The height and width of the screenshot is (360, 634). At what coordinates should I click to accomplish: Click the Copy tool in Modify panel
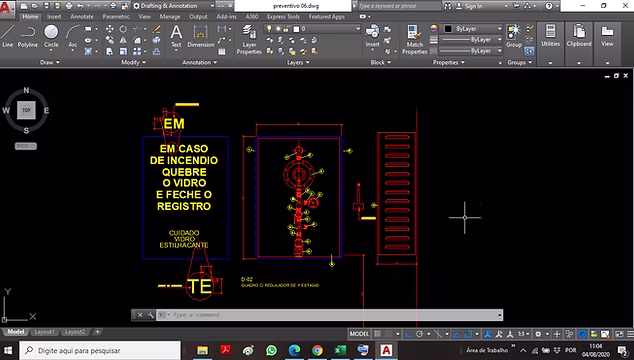pyautogui.click(x=110, y=40)
